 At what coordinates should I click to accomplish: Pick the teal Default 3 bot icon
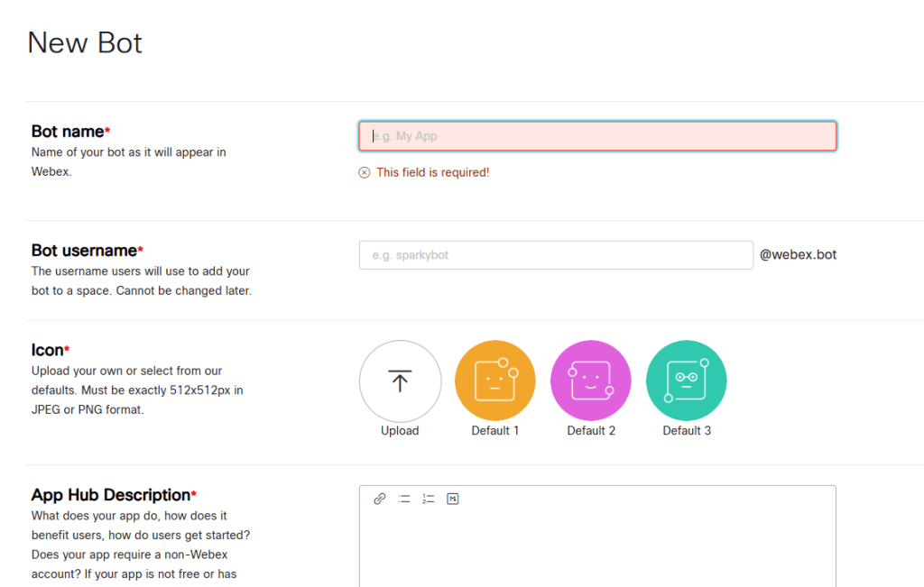(x=687, y=381)
